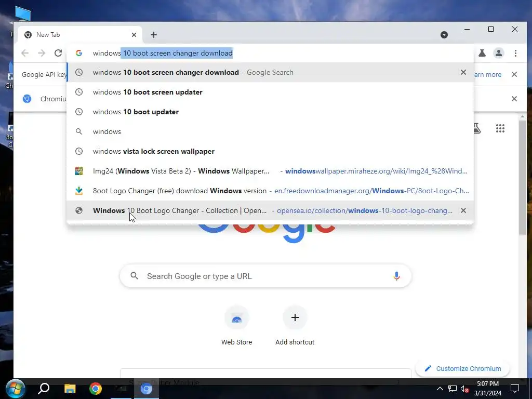Click the 'Search Google or type a URL' box
Viewport: 532px width, 399px height.
[x=265, y=276]
